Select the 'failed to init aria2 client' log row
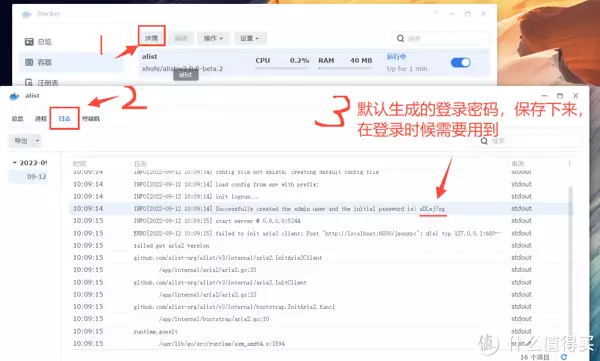 pyautogui.click(x=320, y=233)
